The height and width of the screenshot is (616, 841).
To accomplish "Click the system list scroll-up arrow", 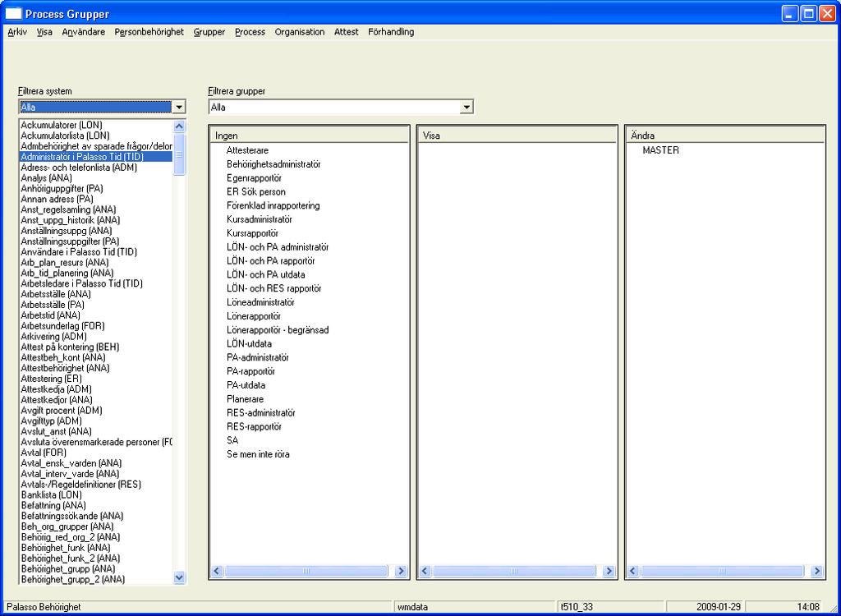I will click(x=179, y=126).
